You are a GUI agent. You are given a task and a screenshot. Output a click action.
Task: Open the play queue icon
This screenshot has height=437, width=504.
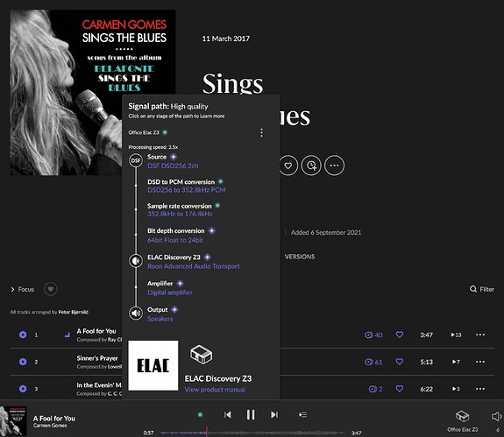click(x=302, y=415)
